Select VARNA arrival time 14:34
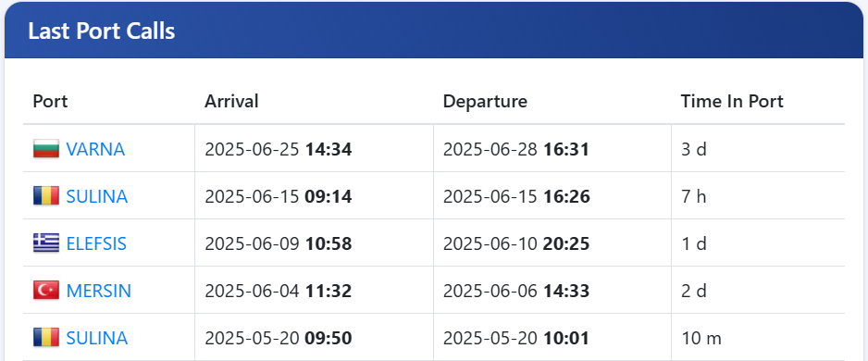This screenshot has width=868, height=361. point(329,150)
